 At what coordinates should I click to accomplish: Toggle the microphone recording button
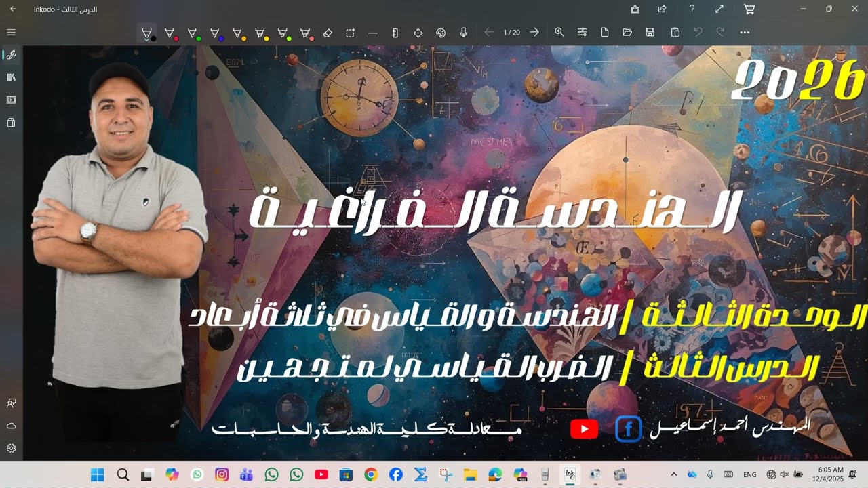pos(463,33)
